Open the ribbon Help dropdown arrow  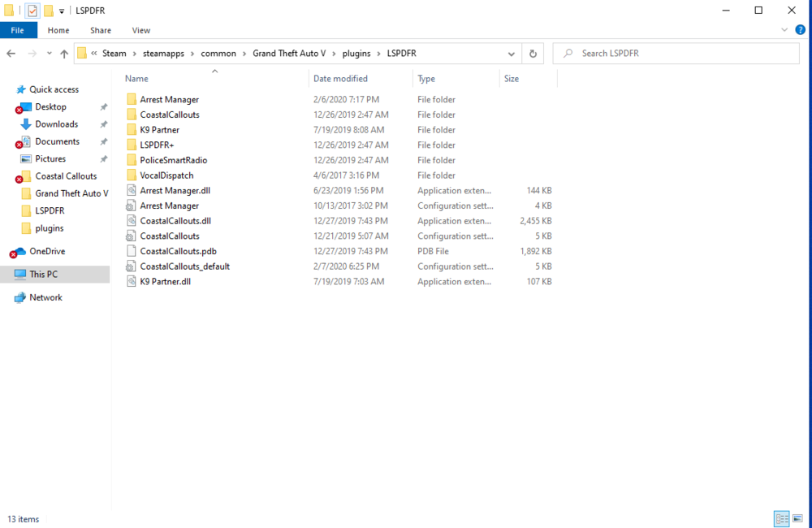tap(784, 29)
